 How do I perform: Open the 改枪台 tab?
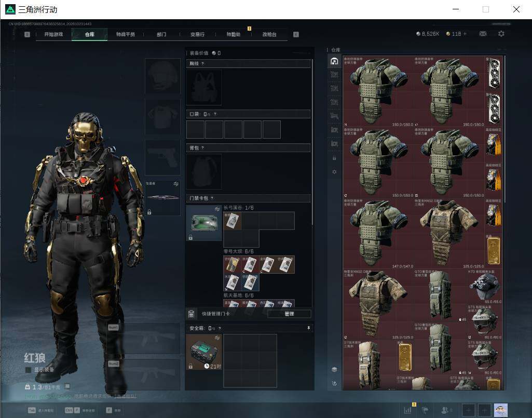[x=269, y=34]
